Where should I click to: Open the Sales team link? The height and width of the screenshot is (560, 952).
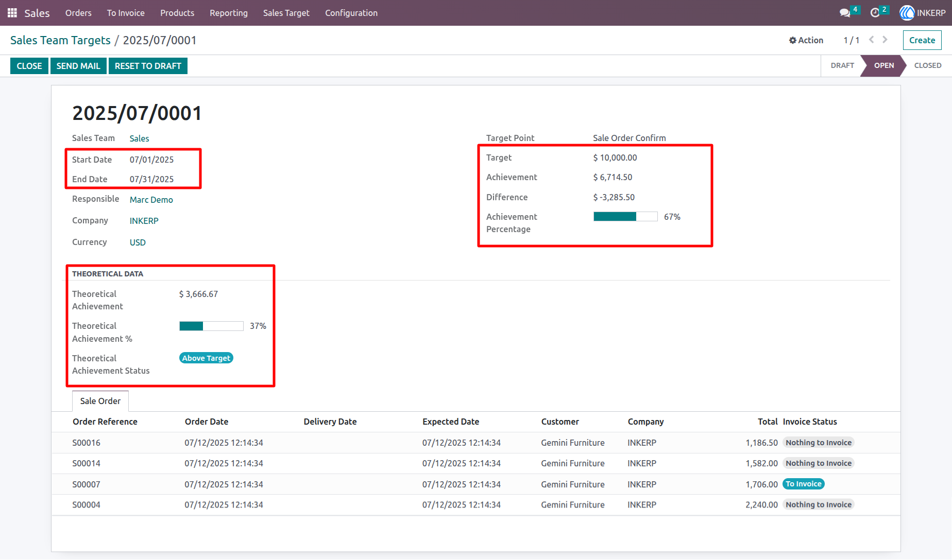click(139, 138)
